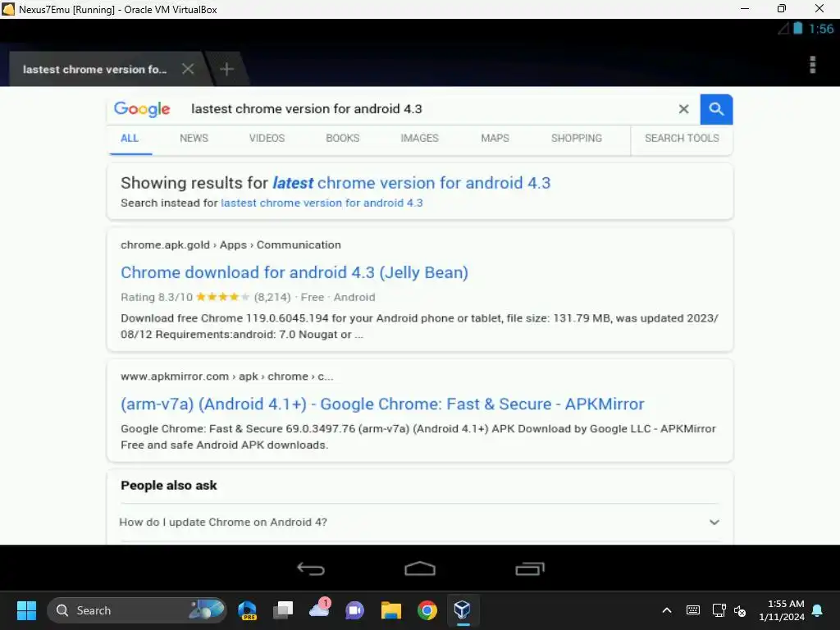The height and width of the screenshot is (630, 840).
Task: Open SEARCH TOOLS options
Action: [x=682, y=138]
